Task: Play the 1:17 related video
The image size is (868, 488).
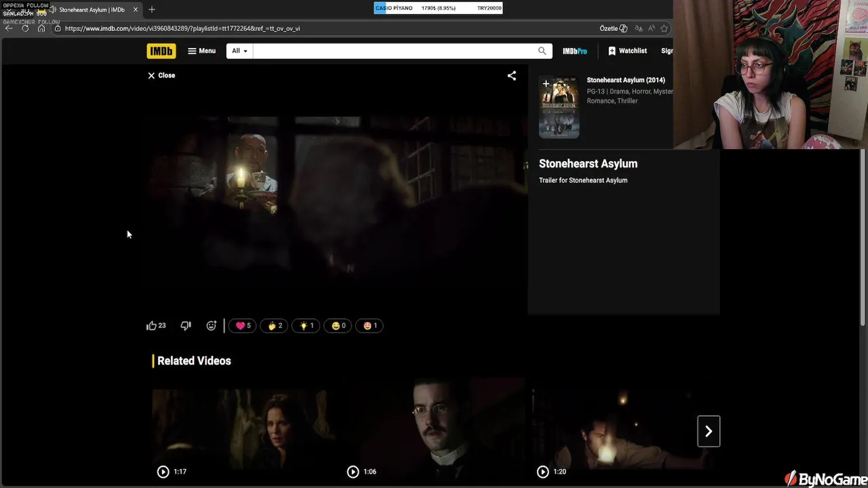Action: (244, 431)
